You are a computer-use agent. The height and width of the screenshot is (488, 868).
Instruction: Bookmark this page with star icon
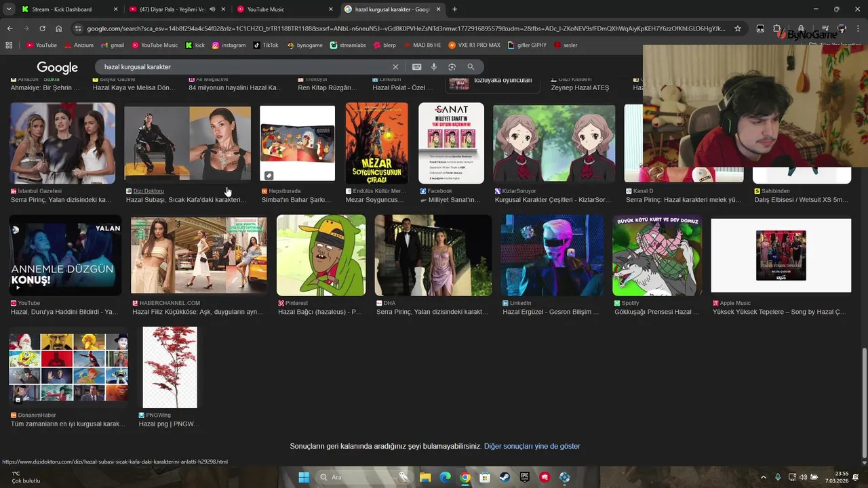[x=738, y=28]
